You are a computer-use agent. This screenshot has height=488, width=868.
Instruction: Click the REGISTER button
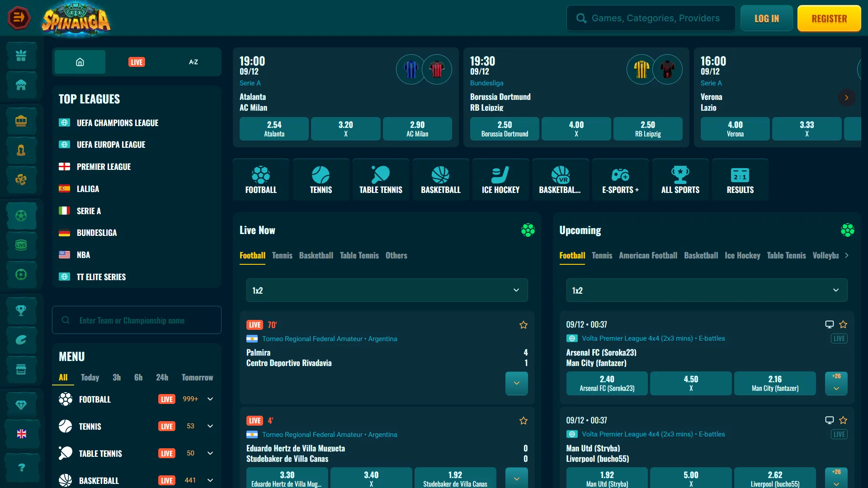829,19
